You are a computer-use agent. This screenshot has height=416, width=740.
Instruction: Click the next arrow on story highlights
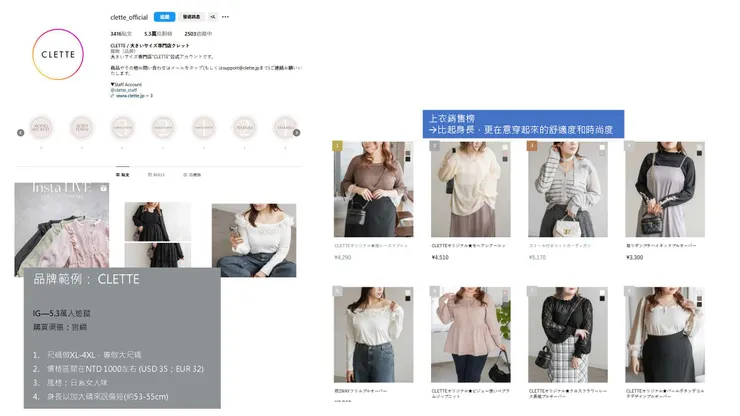[296, 133]
